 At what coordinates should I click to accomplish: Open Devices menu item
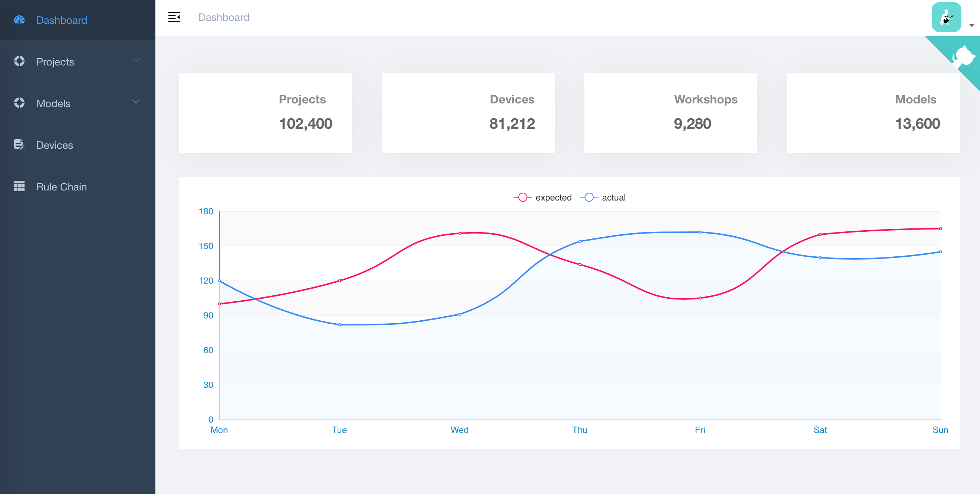pos(55,145)
